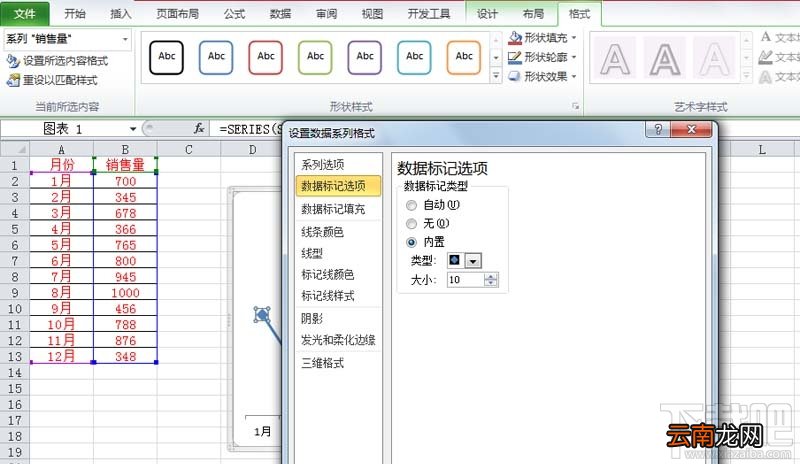This screenshot has width=800, height=464.
Task: Expand the shape styles gallery more button
Action: coord(496,76)
